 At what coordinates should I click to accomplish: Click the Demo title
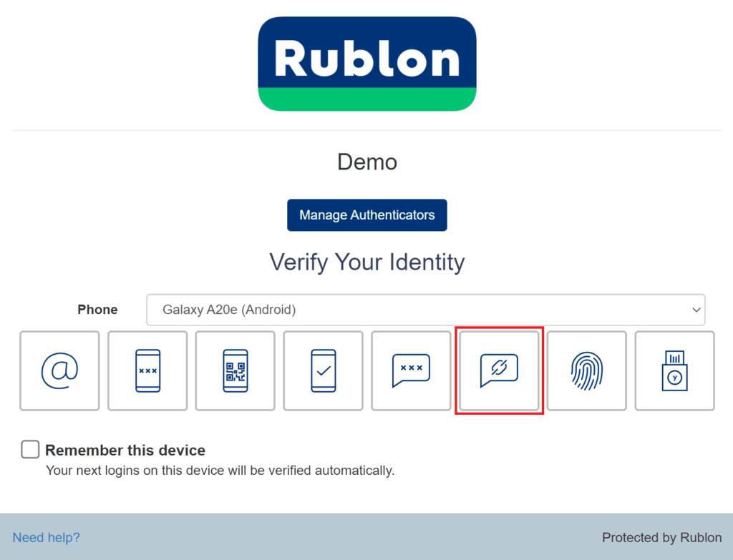click(366, 162)
